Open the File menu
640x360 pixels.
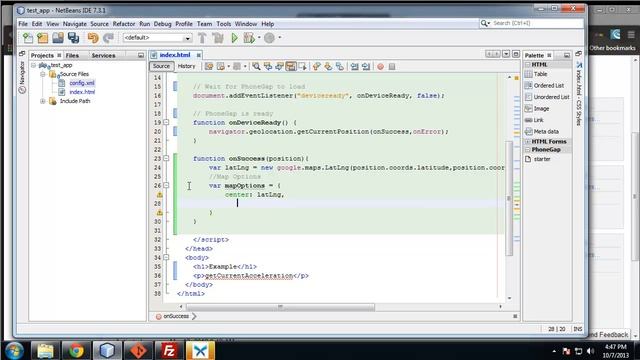[x=23, y=24]
